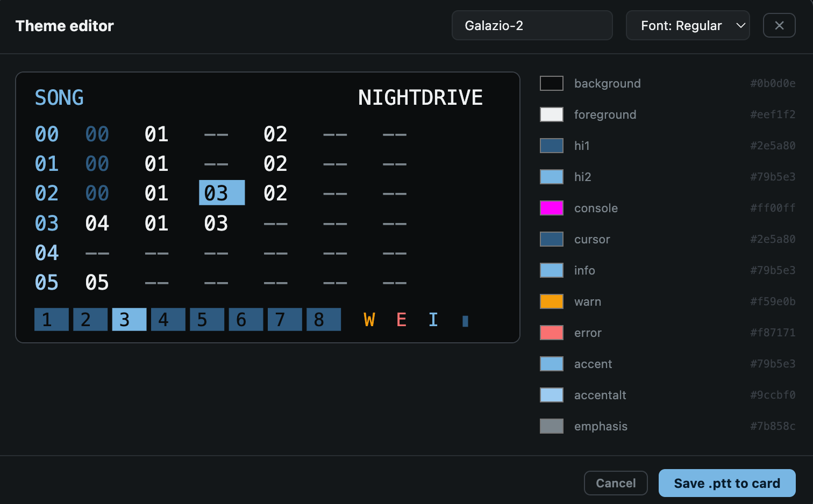
Task: Click row number 05 in song preview
Action: coord(47,282)
